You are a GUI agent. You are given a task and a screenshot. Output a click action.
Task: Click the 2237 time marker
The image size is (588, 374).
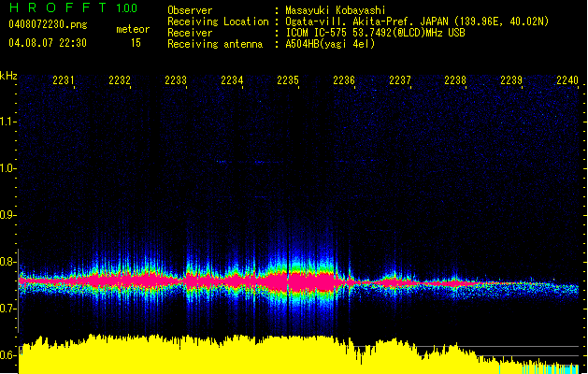click(400, 80)
